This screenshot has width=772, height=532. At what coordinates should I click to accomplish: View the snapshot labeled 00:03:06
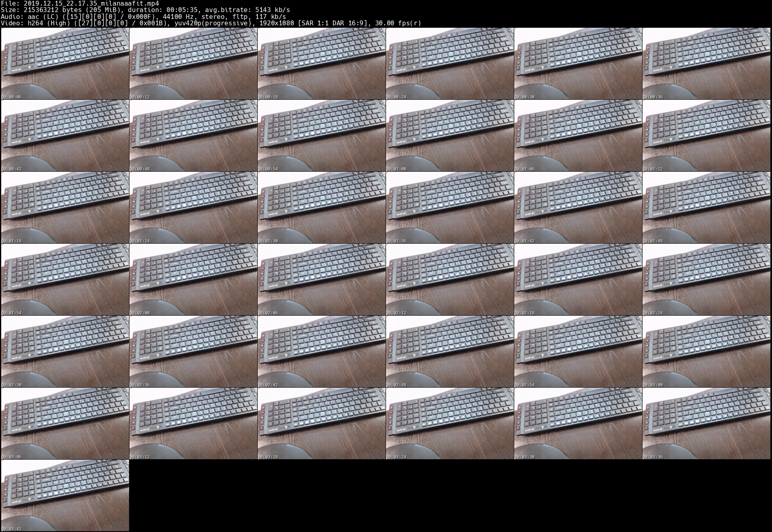click(x=65, y=423)
